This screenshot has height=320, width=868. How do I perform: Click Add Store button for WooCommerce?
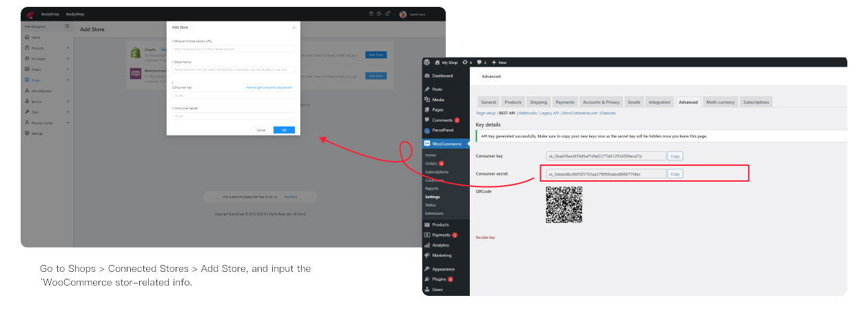click(375, 76)
